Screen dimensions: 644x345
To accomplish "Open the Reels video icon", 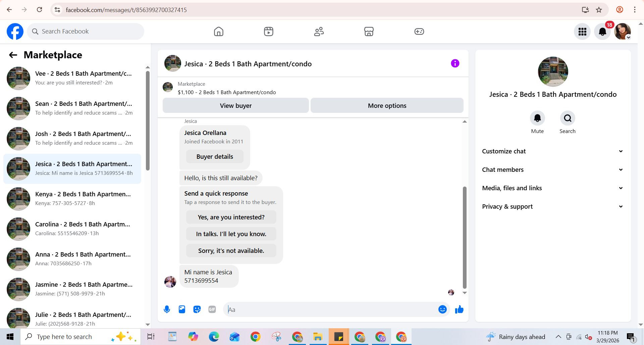I will pos(268,31).
